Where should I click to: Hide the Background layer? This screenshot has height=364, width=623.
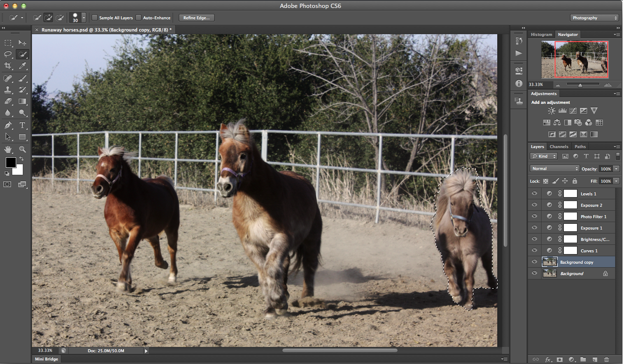(x=534, y=273)
